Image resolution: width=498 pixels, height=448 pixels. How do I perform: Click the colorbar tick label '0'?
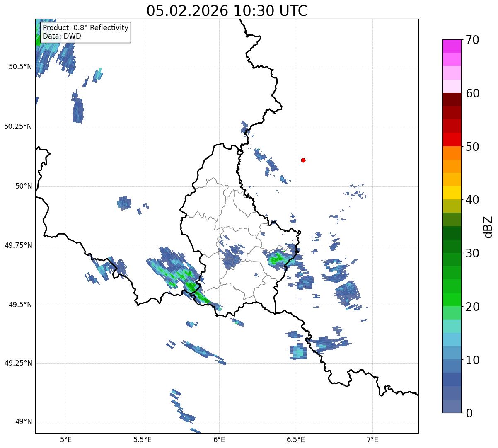469,413
